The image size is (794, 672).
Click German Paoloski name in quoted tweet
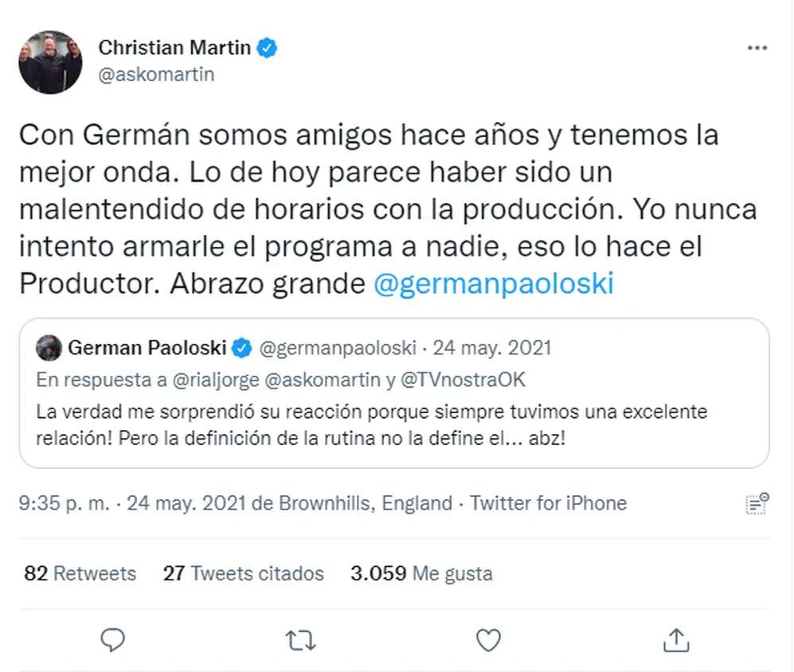pyautogui.click(x=147, y=348)
